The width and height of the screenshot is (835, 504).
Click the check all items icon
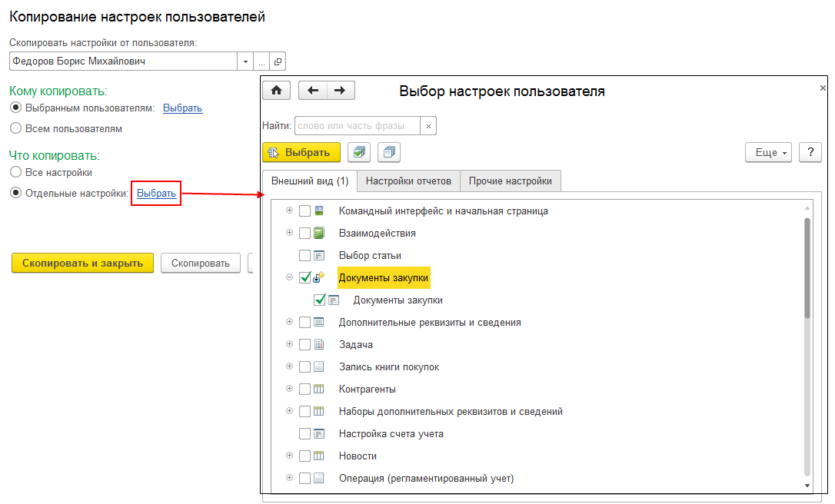click(359, 152)
